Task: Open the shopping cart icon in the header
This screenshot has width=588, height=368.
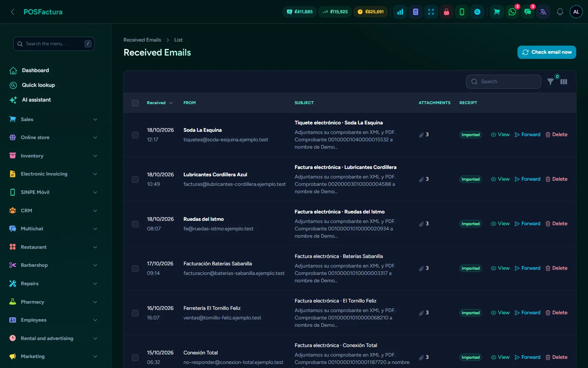Action: (497, 12)
